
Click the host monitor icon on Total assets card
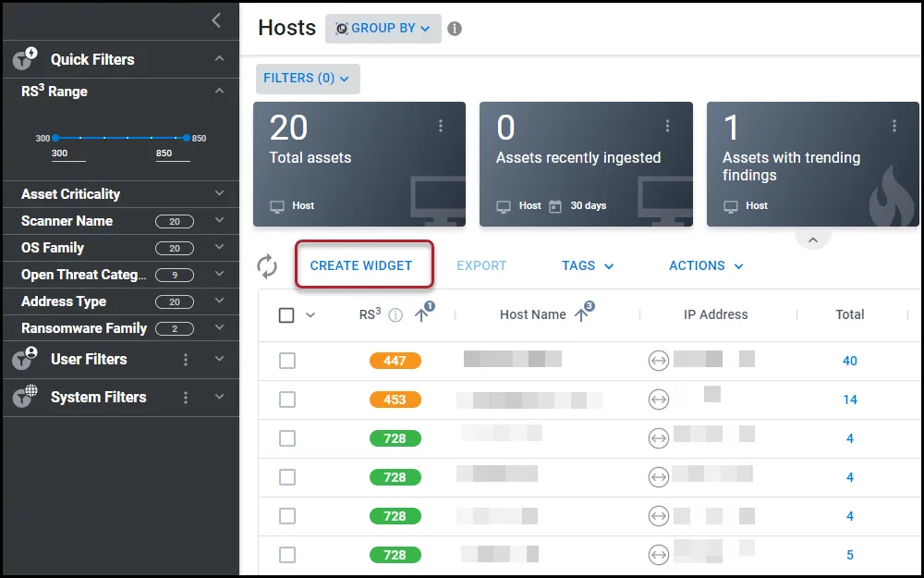coord(277,206)
